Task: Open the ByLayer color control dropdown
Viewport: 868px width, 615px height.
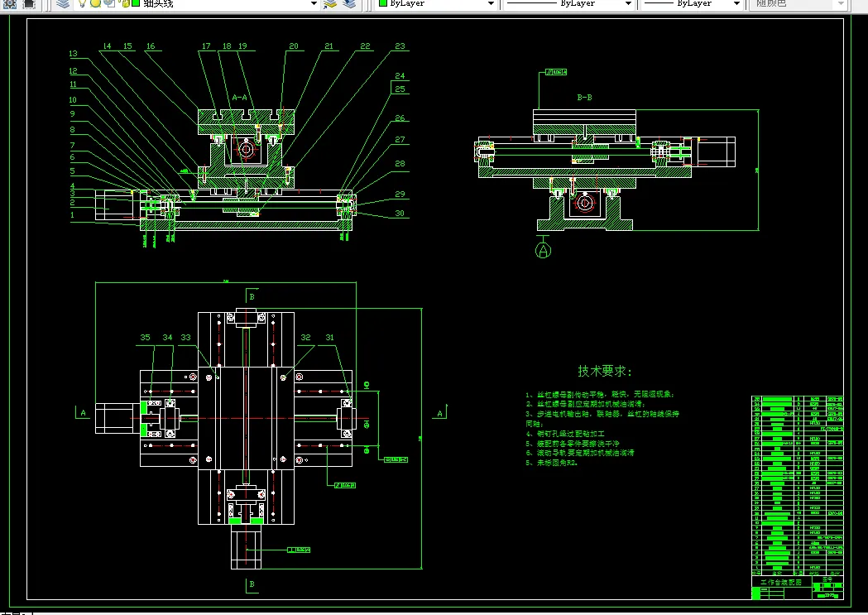Action: pos(490,3)
